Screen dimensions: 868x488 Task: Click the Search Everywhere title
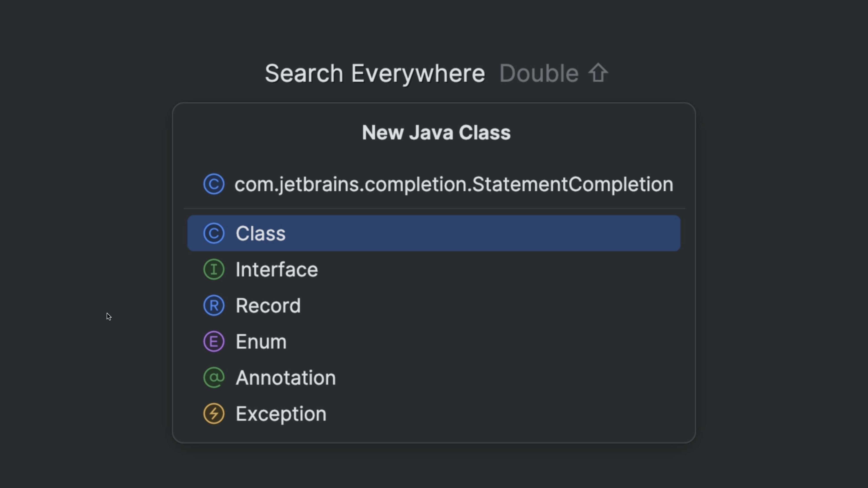click(375, 73)
